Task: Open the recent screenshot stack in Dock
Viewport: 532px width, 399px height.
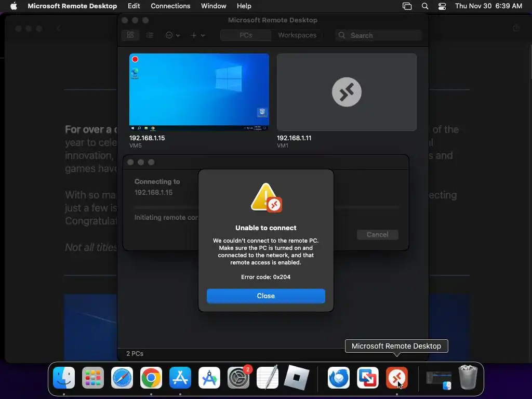Action: [439, 380]
